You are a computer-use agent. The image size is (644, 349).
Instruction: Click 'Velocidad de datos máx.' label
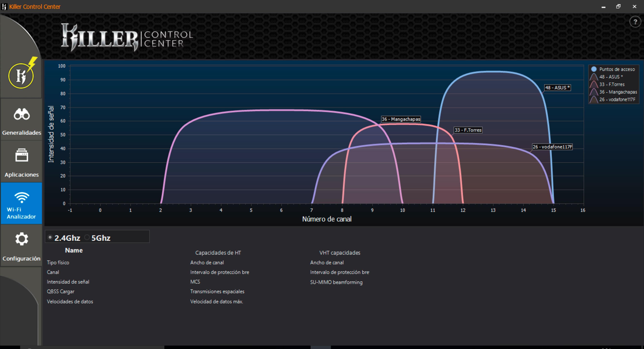(217, 302)
